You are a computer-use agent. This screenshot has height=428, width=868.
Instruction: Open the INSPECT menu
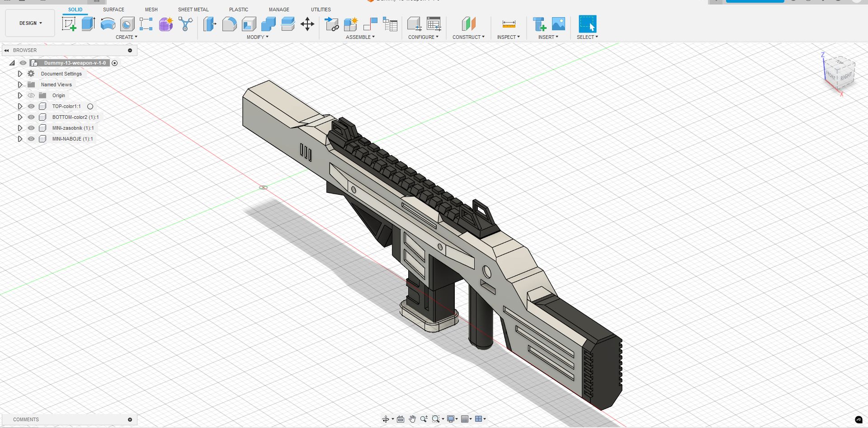point(509,37)
